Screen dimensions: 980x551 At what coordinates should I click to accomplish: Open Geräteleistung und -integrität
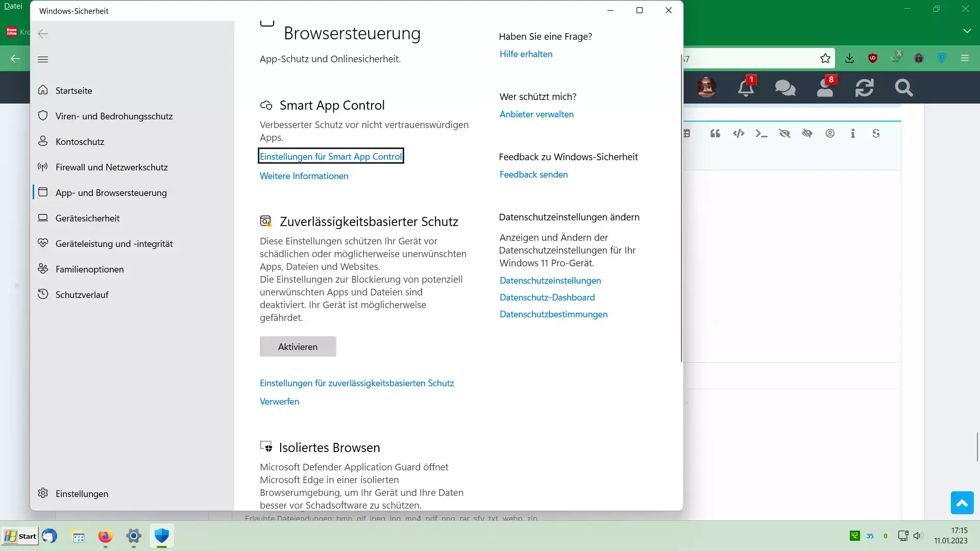tap(114, 243)
